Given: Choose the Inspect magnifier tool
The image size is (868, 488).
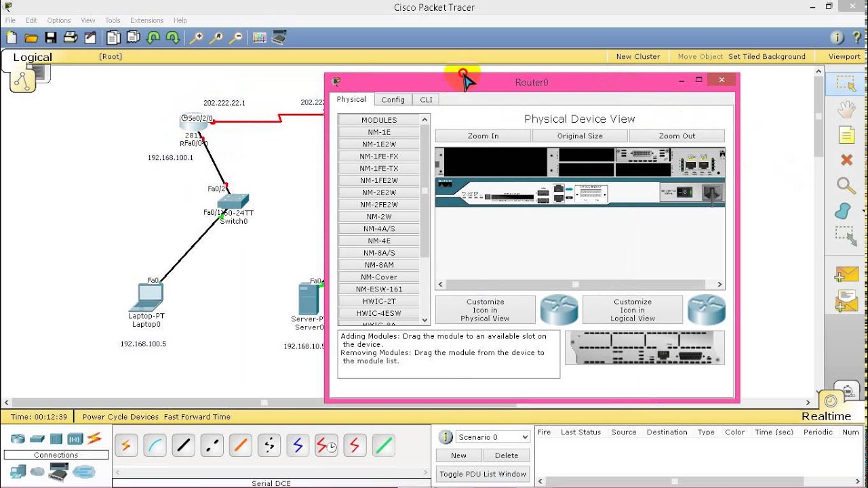Looking at the screenshot, I should tap(846, 185).
